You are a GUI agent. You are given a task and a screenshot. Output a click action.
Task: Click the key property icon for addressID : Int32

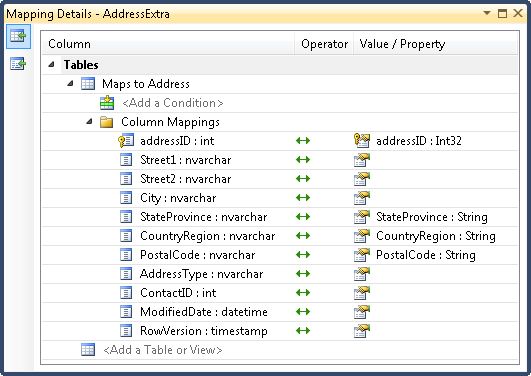click(362, 141)
